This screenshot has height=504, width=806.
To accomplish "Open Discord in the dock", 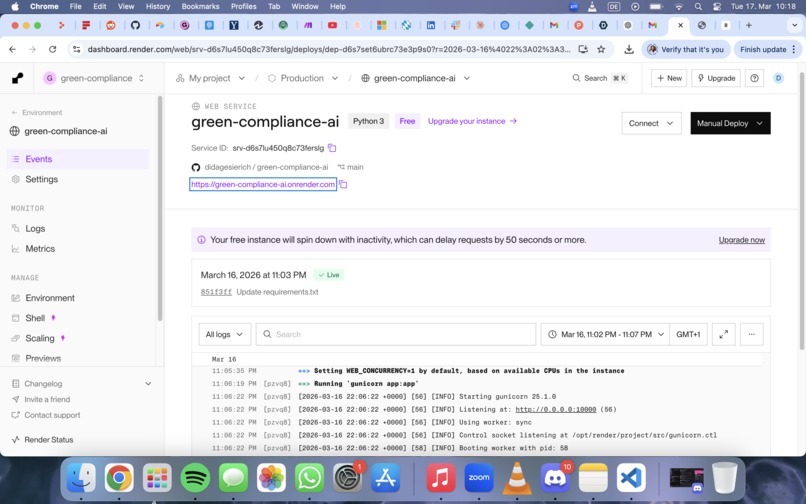I will point(555,478).
